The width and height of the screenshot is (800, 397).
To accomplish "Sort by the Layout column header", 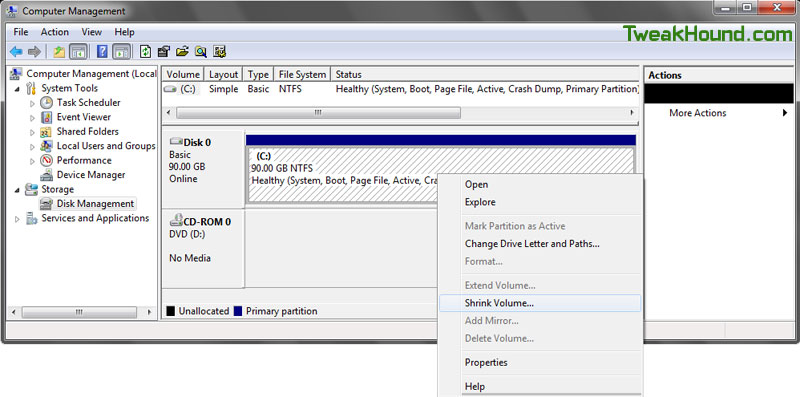I will (x=223, y=75).
